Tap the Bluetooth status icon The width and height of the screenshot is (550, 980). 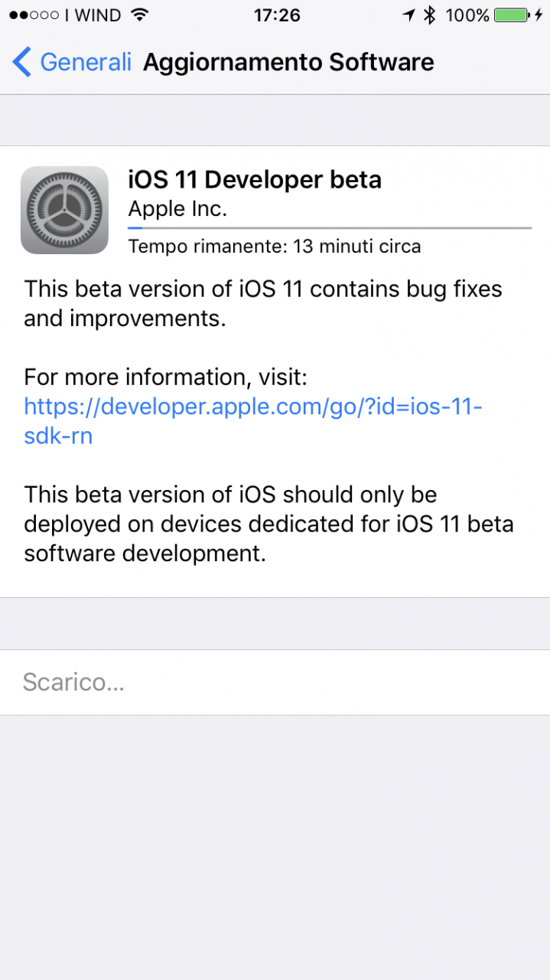430,15
